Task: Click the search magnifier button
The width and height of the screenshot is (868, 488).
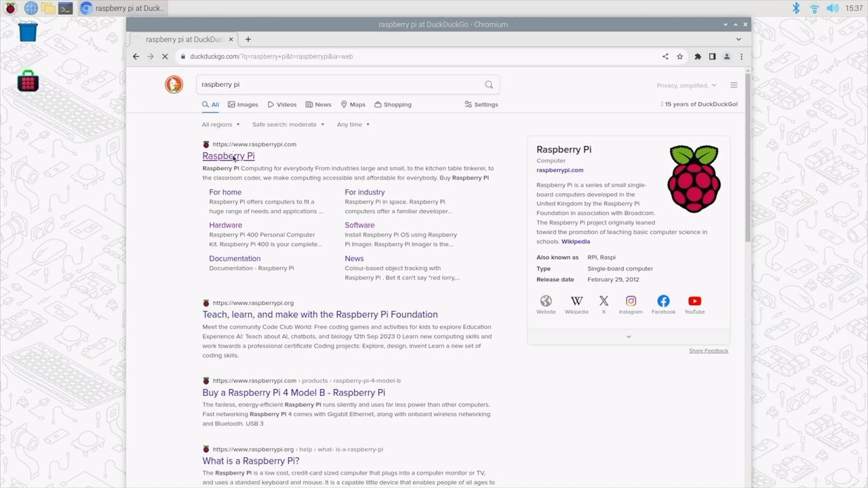Action: (489, 84)
